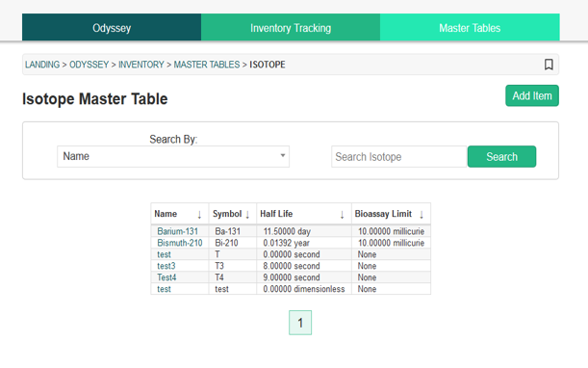Image resolution: width=588 pixels, height=368 pixels.
Task: Go to ODYSSEY breadcrumb link
Action: [x=89, y=65]
